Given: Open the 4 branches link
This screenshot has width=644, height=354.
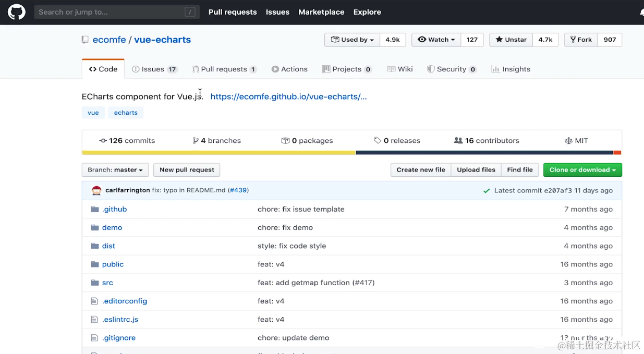Looking at the screenshot, I should 216,141.
